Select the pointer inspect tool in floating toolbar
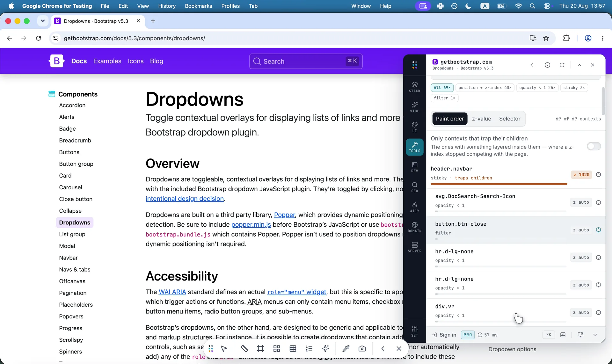 (x=224, y=349)
